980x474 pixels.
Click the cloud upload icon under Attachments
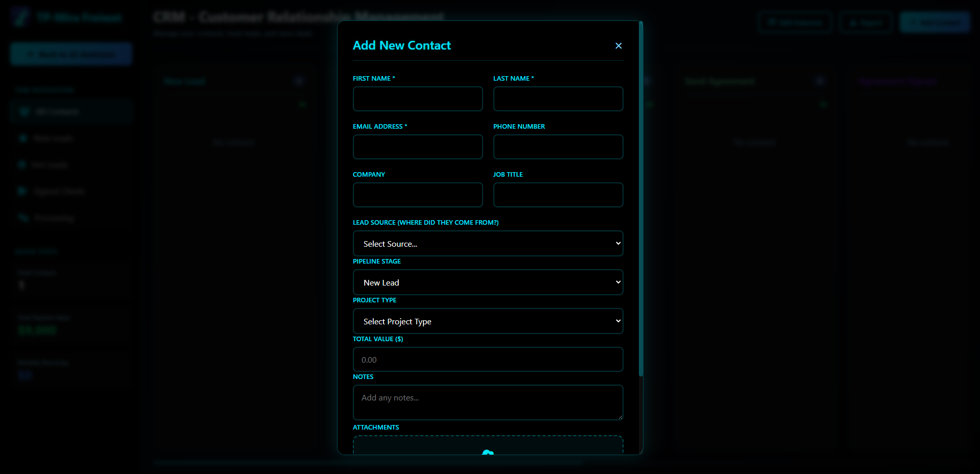(x=488, y=454)
